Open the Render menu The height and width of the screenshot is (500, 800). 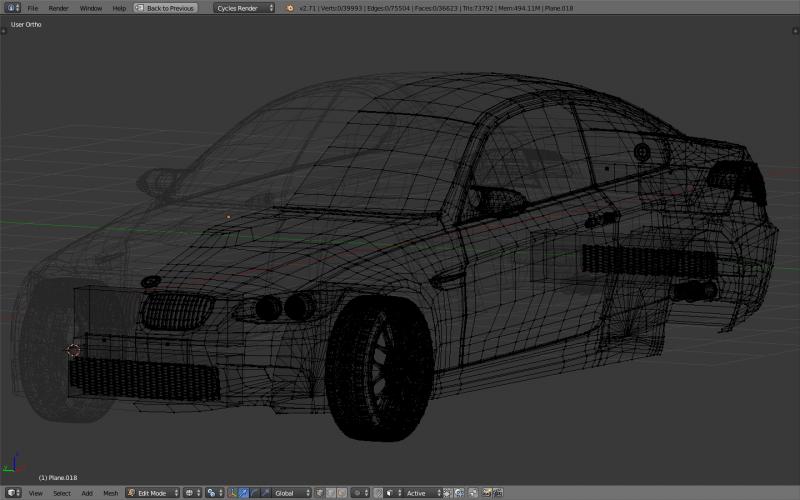(x=58, y=8)
